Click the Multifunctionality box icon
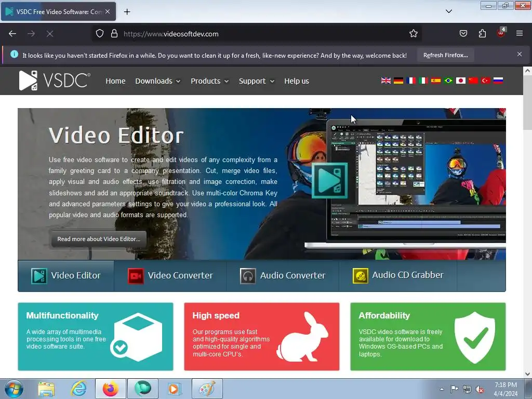532x399 pixels. [137, 337]
